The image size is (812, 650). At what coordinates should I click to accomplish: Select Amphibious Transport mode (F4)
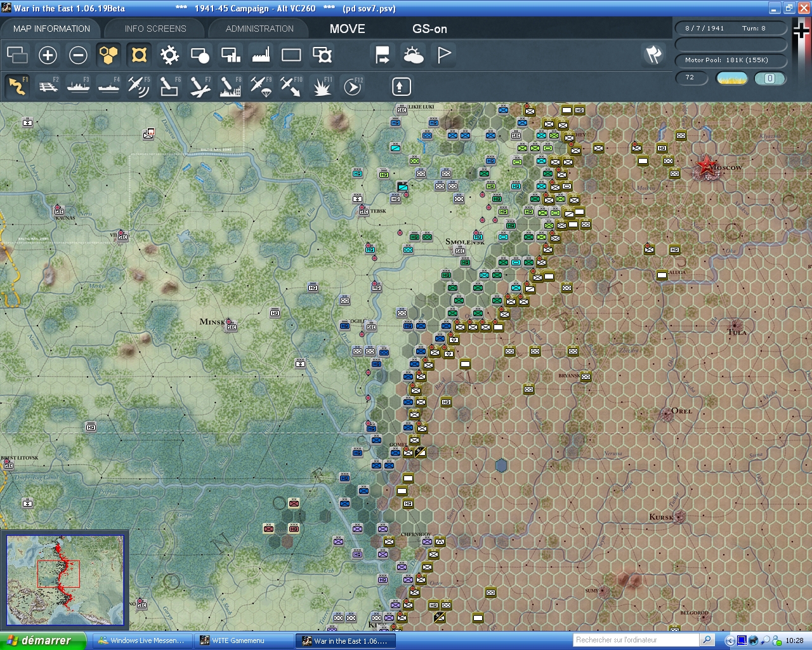pos(108,86)
